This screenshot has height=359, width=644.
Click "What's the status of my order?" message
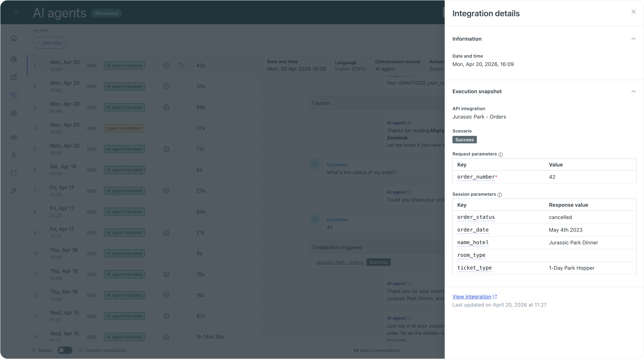coord(362,173)
